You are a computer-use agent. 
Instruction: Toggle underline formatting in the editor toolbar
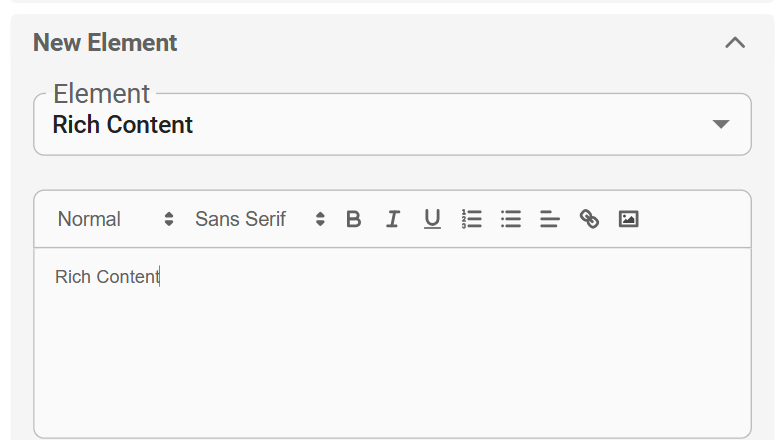click(x=432, y=219)
